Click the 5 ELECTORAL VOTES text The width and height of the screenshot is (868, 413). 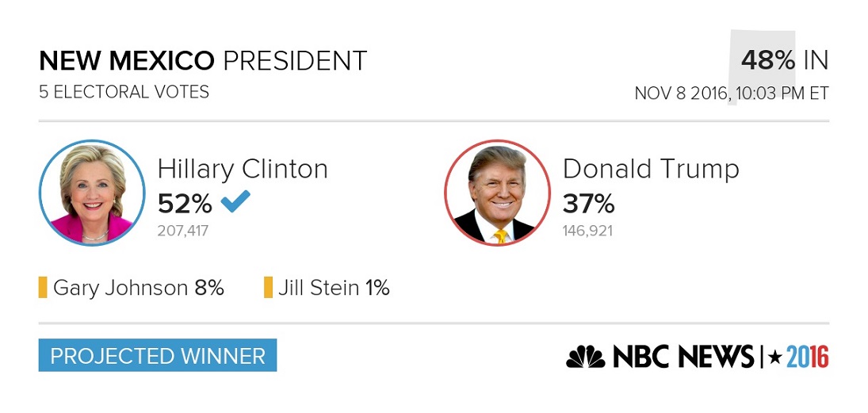[124, 92]
